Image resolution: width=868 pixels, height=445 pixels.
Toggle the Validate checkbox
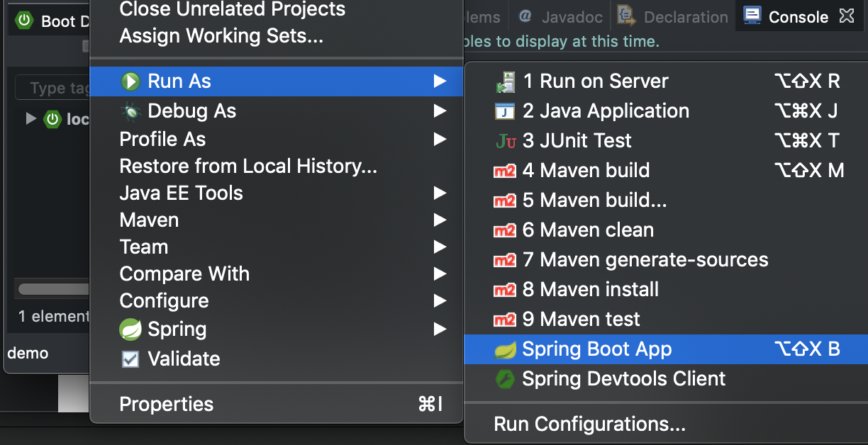pos(130,359)
